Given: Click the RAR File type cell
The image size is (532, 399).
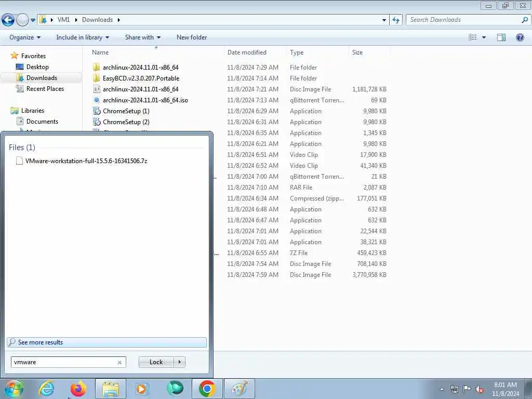Looking at the screenshot, I should (301, 187).
